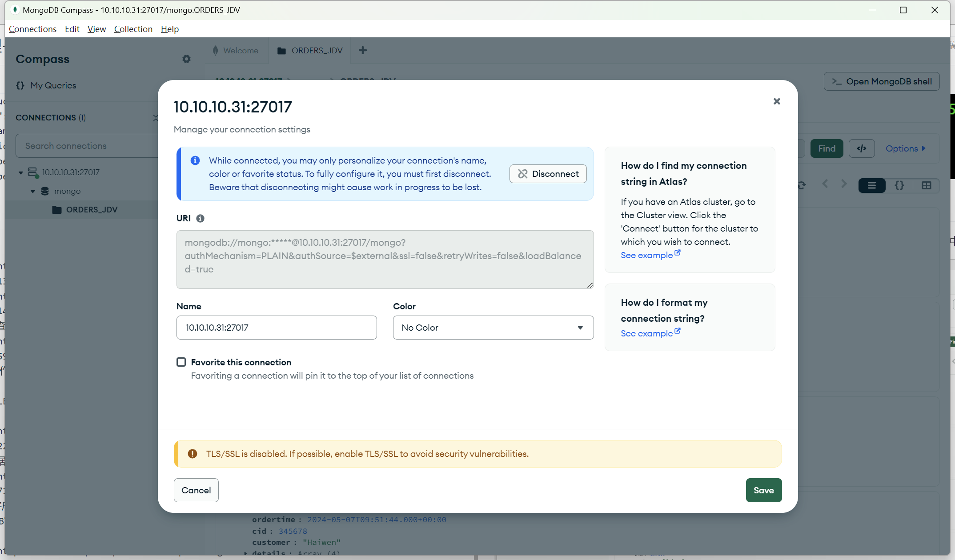Click the export-to-language code icon button

862,148
